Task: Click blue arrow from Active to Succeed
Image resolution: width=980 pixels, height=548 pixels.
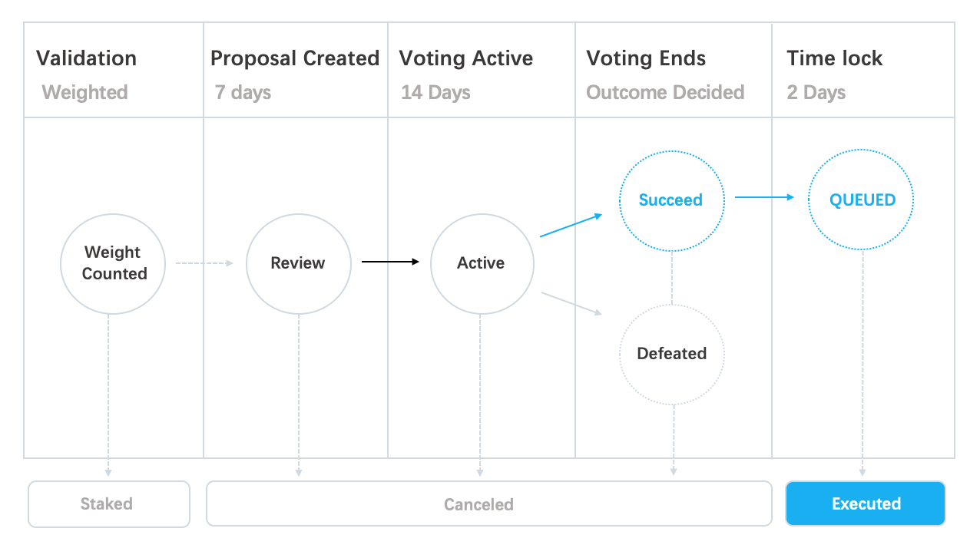Action: [571, 226]
